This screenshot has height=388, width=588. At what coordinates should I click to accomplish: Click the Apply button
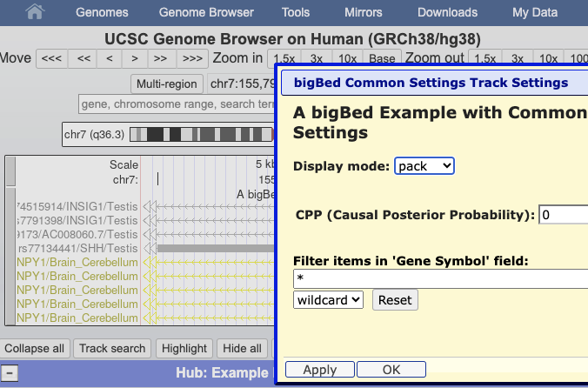(x=320, y=370)
